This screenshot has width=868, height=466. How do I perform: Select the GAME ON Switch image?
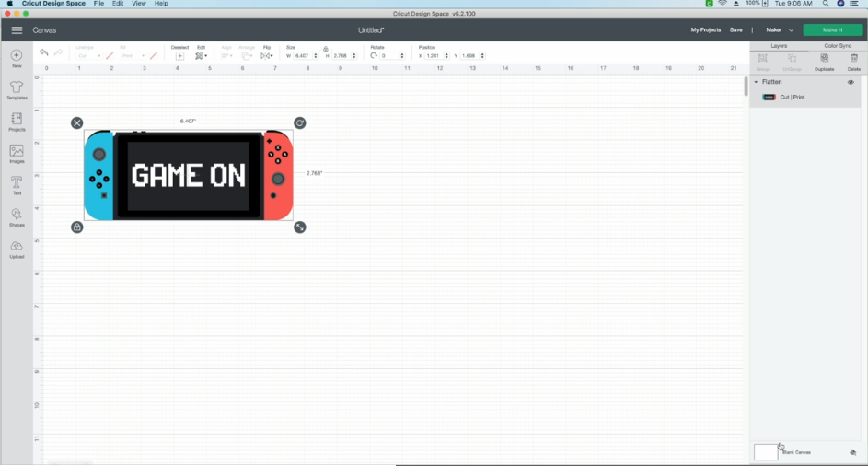pyautogui.click(x=188, y=175)
